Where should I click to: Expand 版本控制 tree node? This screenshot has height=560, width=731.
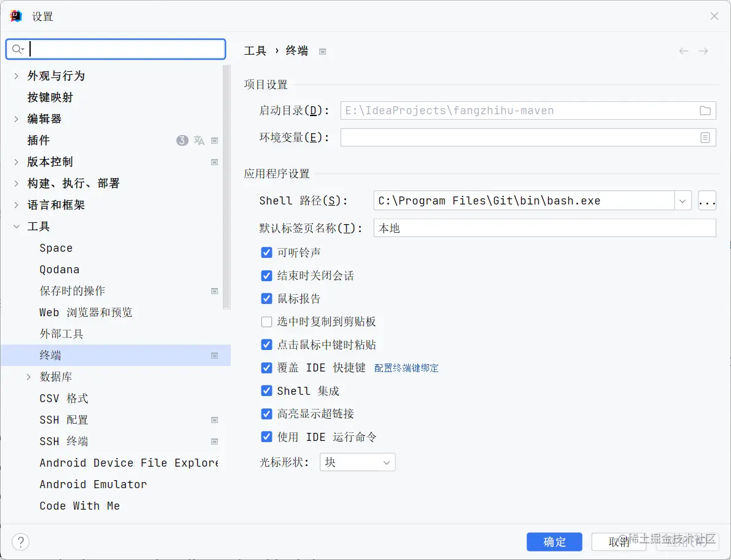point(17,162)
